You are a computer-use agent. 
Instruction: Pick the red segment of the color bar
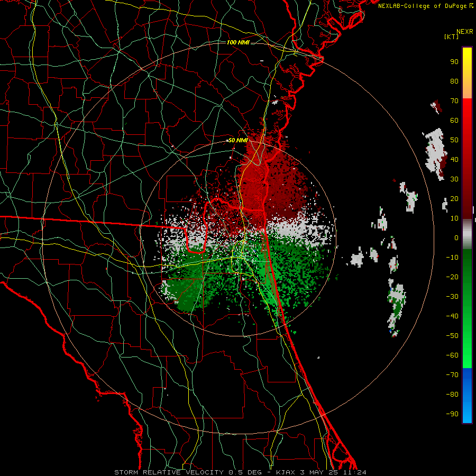click(467, 159)
